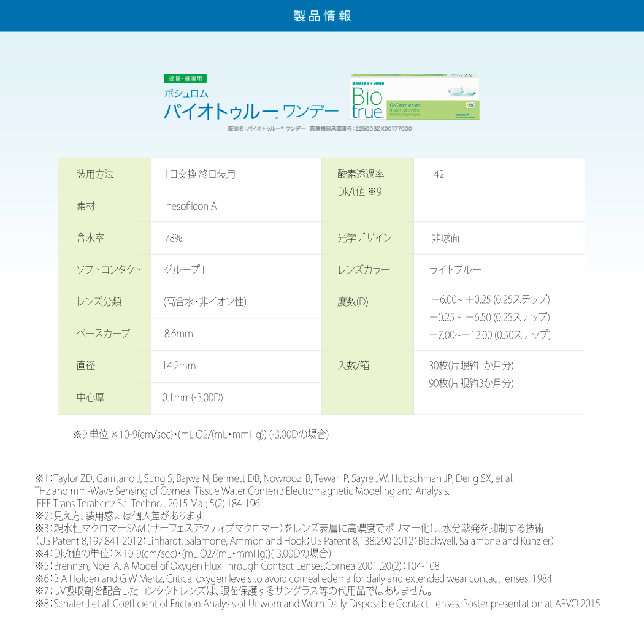Select the 14.2mm diameter value
The width and height of the screenshot is (644, 644).
click(179, 366)
